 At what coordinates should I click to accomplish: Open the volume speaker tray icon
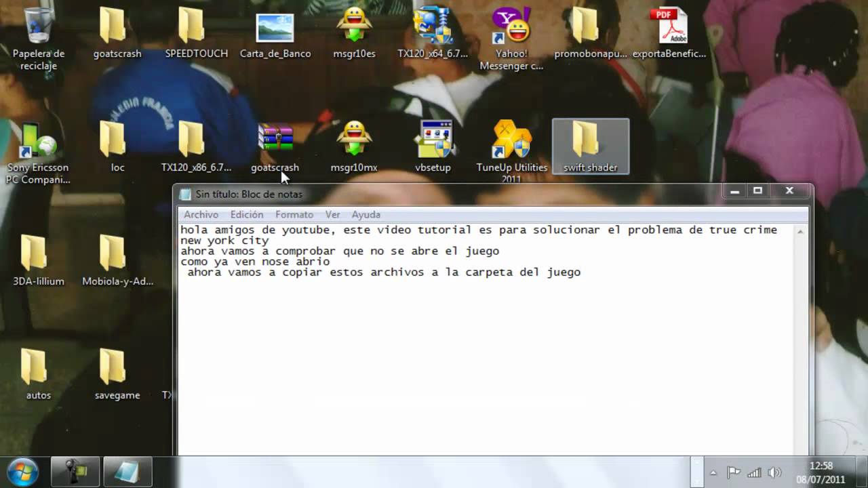pyautogui.click(x=774, y=472)
